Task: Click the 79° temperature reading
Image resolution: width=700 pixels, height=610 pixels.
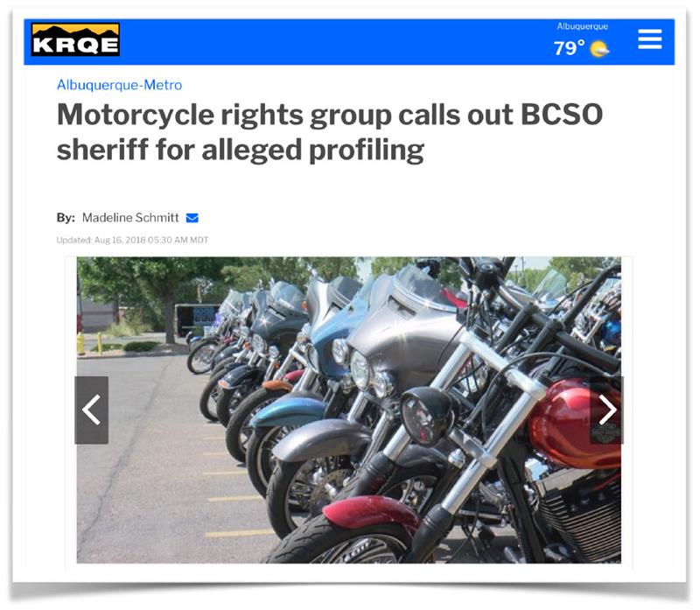Action: point(570,48)
